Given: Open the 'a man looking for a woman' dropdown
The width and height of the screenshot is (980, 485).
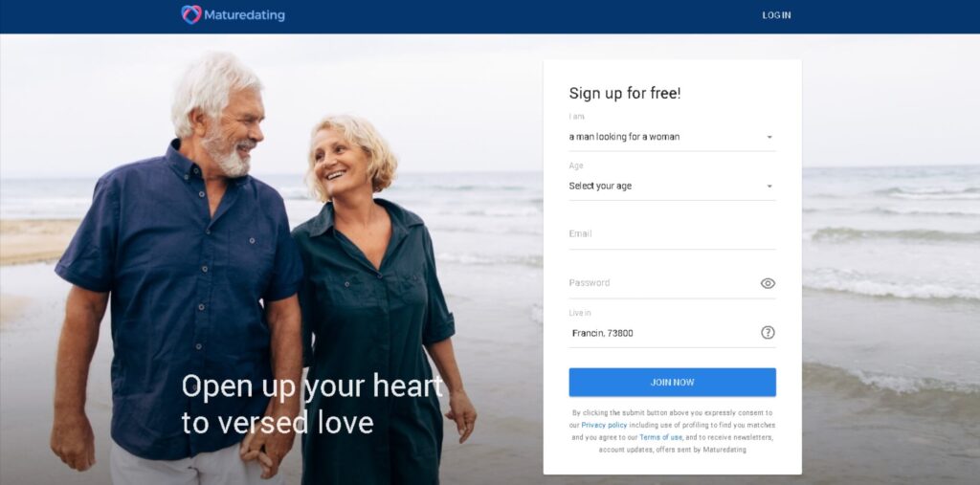Looking at the screenshot, I should 672,137.
